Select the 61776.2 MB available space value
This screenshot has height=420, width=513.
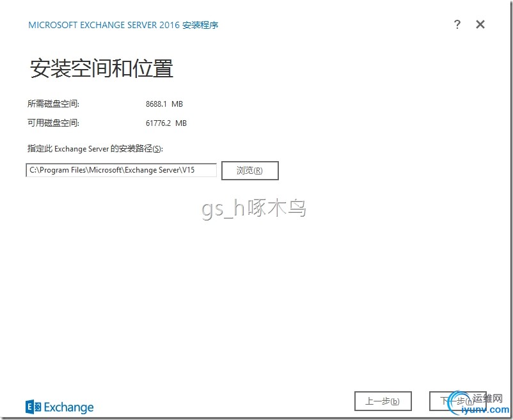coord(166,123)
